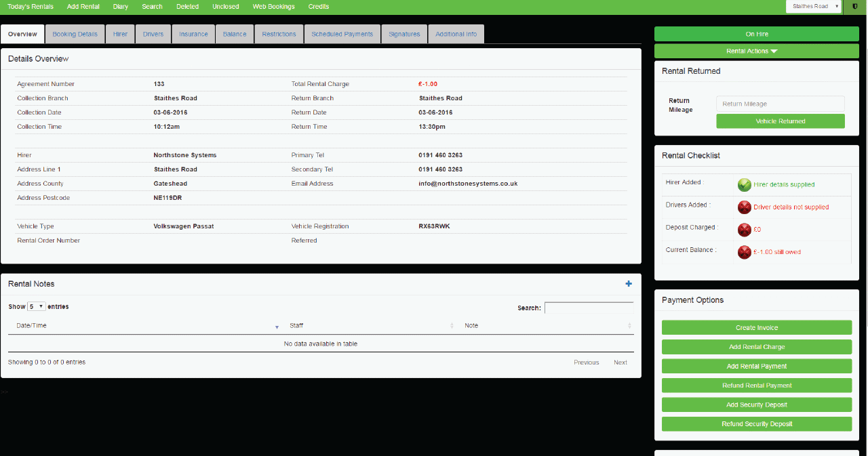Image resolution: width=868 pixels, height=456 pixels.
Task: Sort notes using the Note column arrows
Action: pyautogui.click(x=629, y=326)
